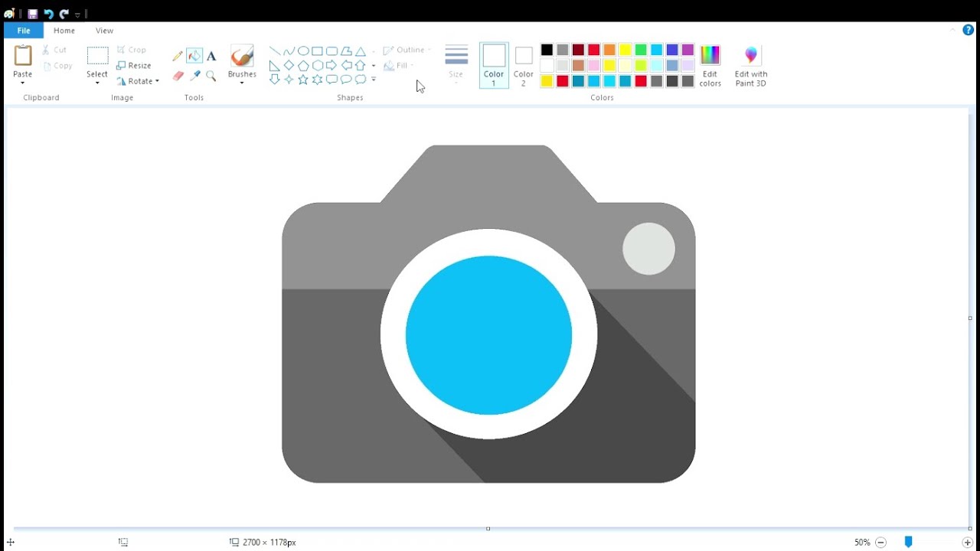Image resolution: width=980 pixels, height=551 pixels.
Task: Click the zoom-out minus button
Action: [881, 542]
